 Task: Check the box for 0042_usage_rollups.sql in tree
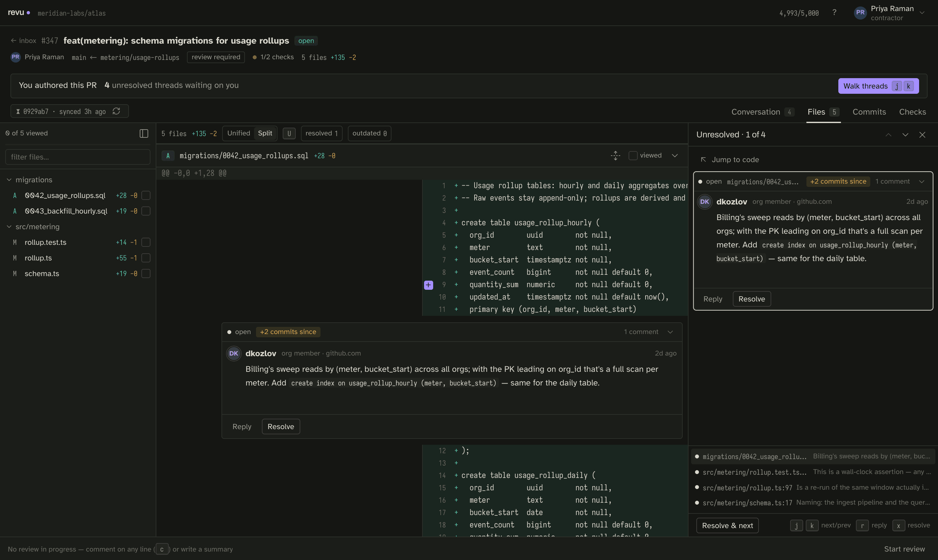coord(146,195)
